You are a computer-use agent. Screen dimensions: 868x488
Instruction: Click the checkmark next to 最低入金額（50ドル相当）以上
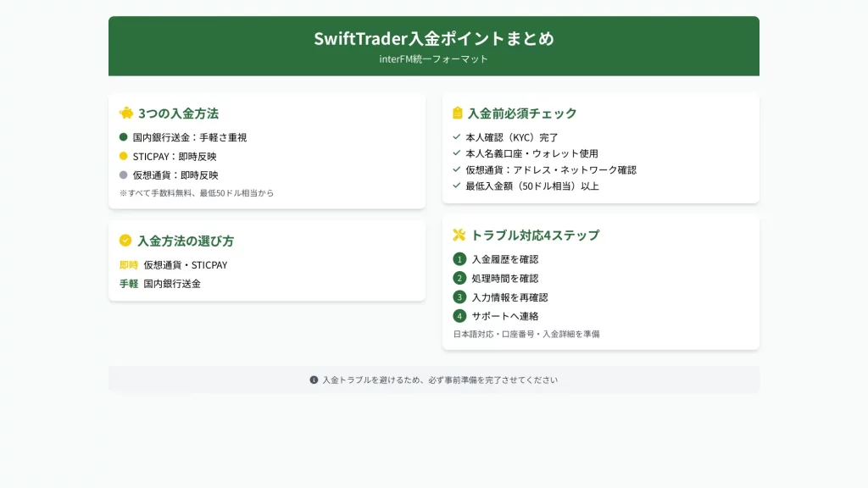click(x=457, y=186)
